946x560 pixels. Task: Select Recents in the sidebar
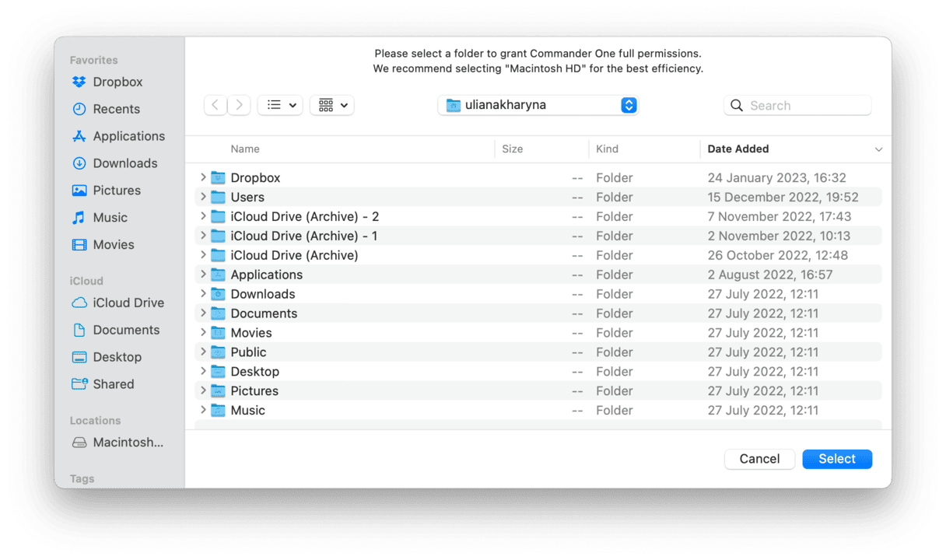pos(106,109)
